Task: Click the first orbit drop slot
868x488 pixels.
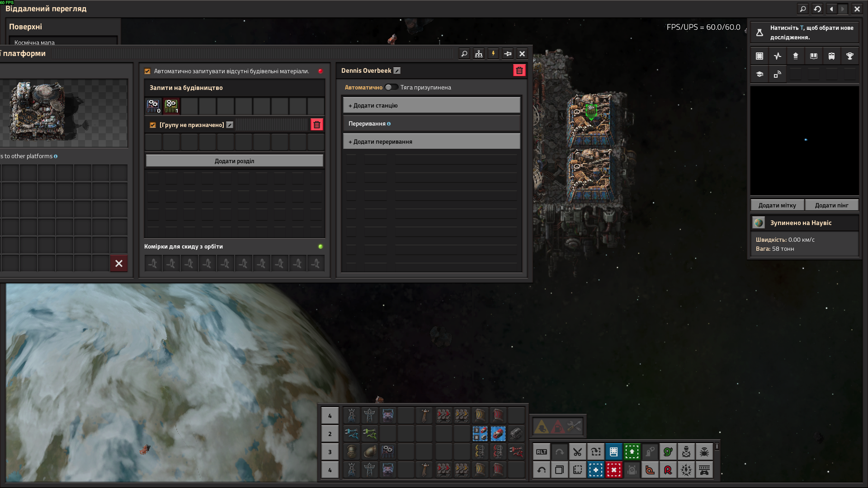Action: point(153,263)
